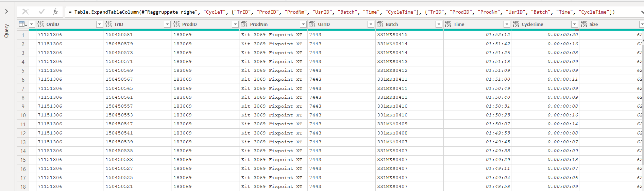The height and width of the screenshot is (191, 644).
Task: Click the fx function icon
Action: click(55, 12)
